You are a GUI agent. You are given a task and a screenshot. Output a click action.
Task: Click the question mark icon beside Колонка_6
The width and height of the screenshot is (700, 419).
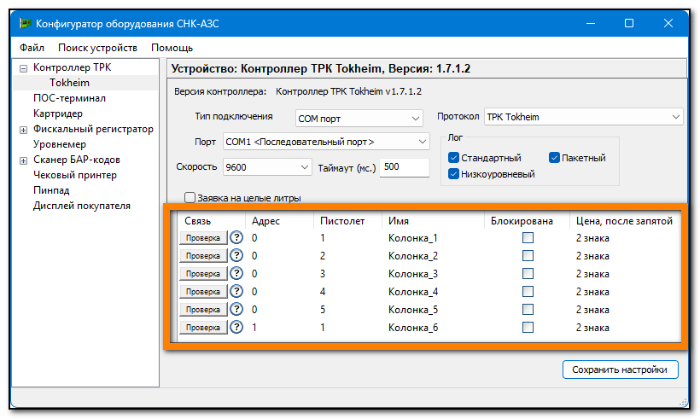tap(236, 327)
